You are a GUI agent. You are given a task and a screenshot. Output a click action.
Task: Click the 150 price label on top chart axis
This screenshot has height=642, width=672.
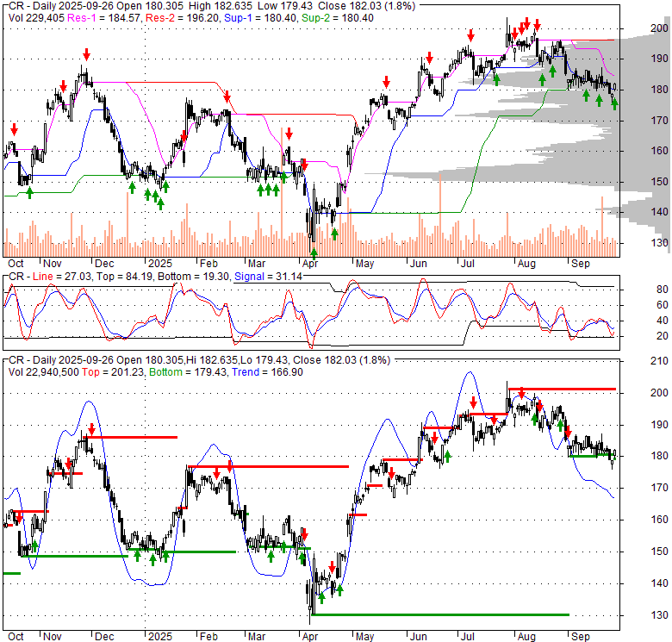click(x=659, y=181)
